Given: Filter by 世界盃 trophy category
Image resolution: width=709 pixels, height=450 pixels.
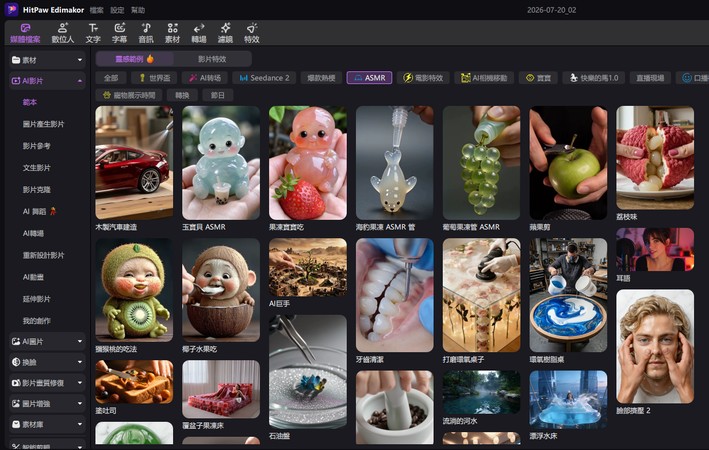Looking at the screenshot, I should tap(155, 78).
